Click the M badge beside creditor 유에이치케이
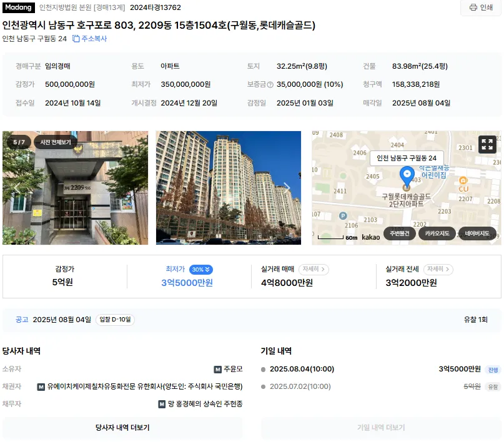Viewport: 504px width, 442px height. (x=41, y=387)
